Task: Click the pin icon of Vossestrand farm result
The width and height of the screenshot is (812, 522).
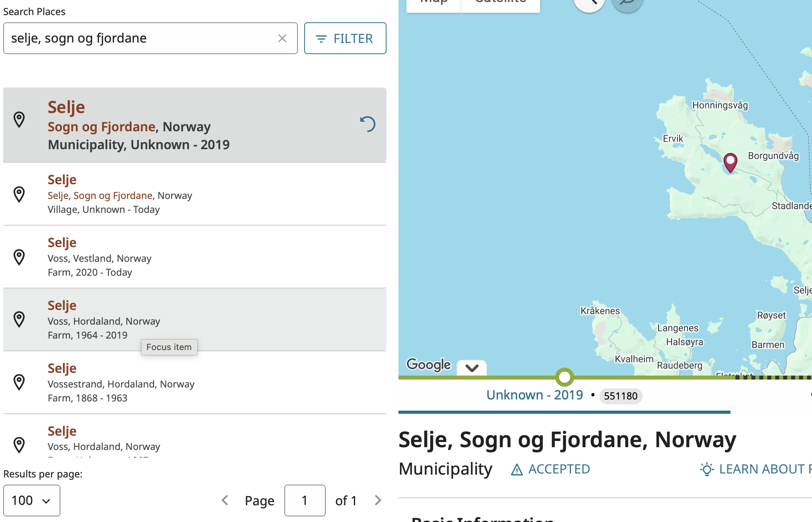Action: tap(19, 382)
